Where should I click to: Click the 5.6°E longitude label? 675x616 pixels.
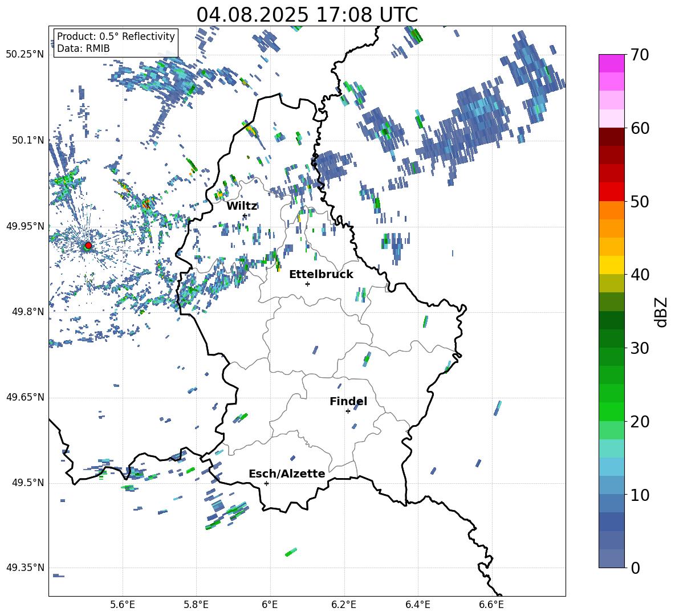click(x=122, y=605)
